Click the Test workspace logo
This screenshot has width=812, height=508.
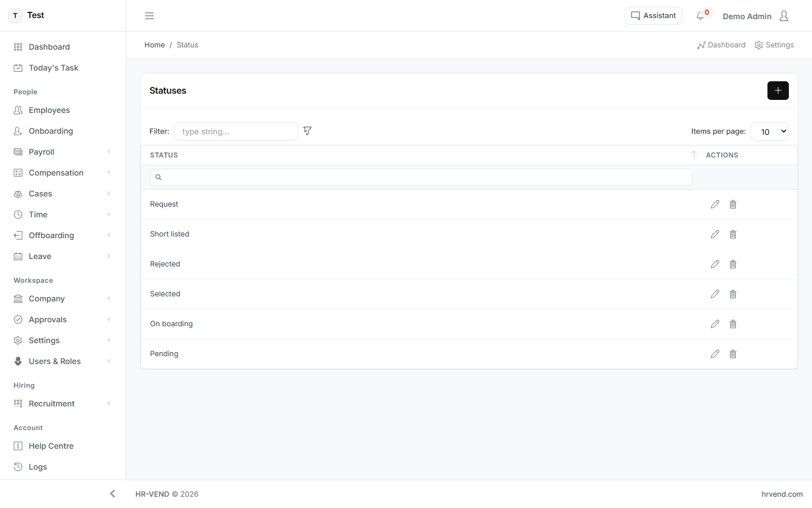(x=15, y=15)
